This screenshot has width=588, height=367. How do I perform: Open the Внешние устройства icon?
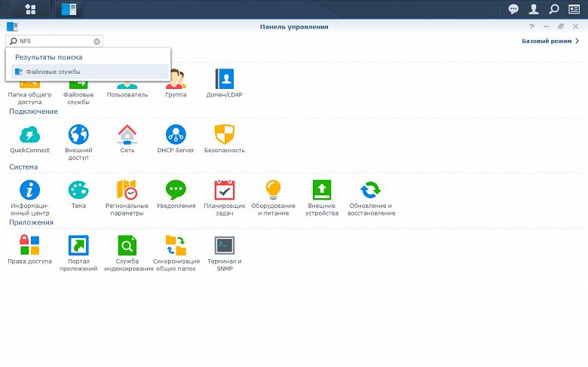(x=322, y=190)
